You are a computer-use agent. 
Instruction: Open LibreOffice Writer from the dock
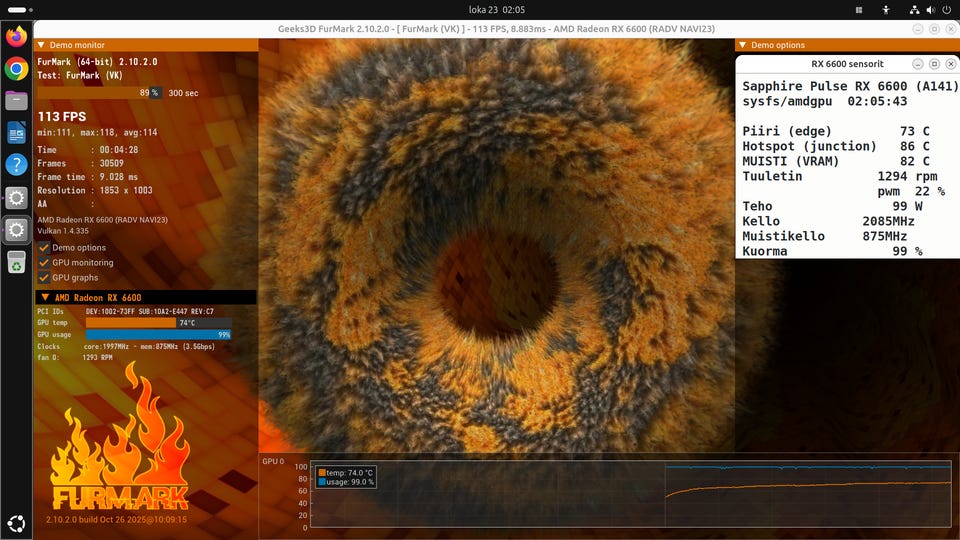tap(17, 132)
